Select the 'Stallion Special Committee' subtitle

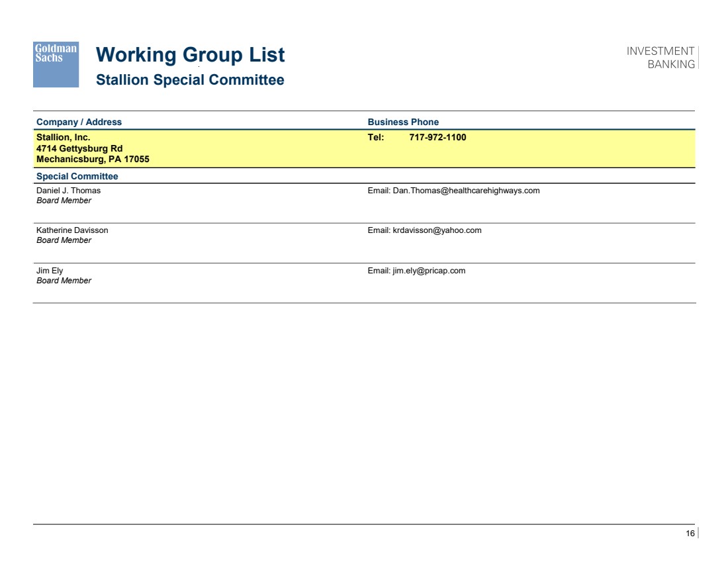click(190, 80)
